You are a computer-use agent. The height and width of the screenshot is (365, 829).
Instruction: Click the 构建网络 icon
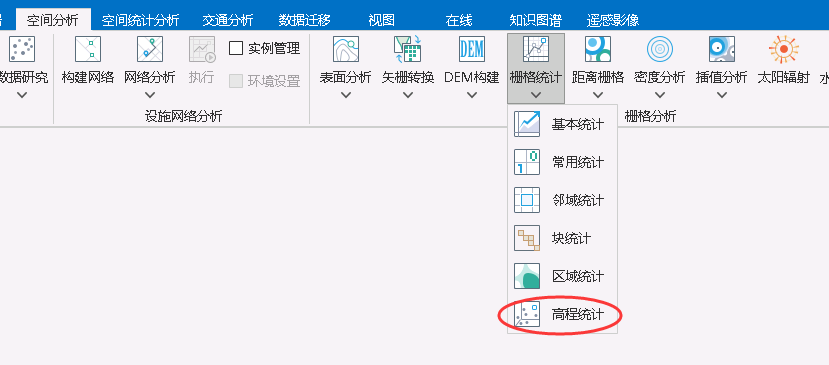tap(88, 49)
